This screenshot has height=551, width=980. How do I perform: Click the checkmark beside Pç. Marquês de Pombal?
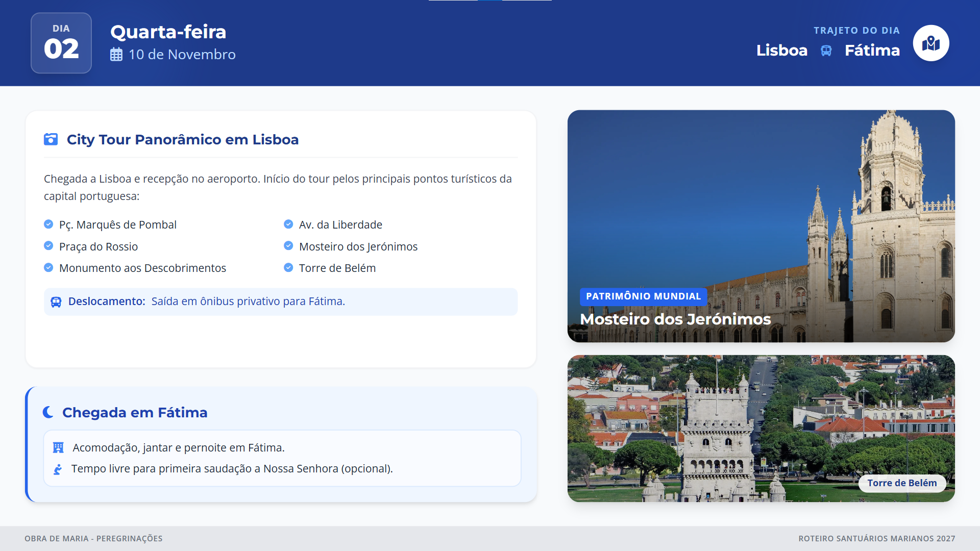click(x=48, y=224)
